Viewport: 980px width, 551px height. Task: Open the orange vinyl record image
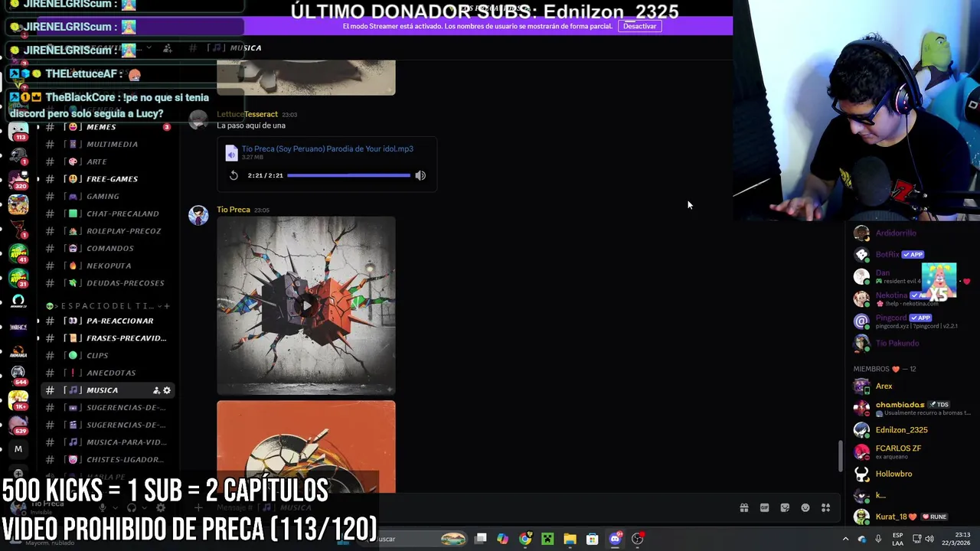click(x=306, y=446)
